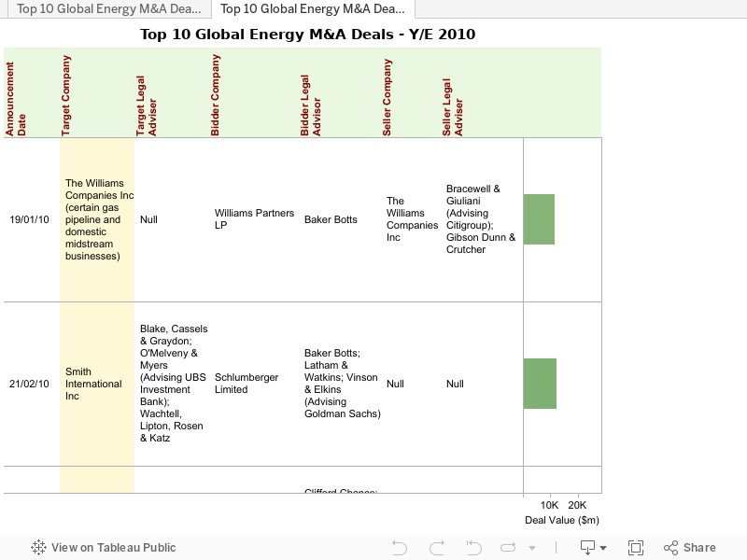Click the share network icon
747x560 pixels.
tap(670, 548)
